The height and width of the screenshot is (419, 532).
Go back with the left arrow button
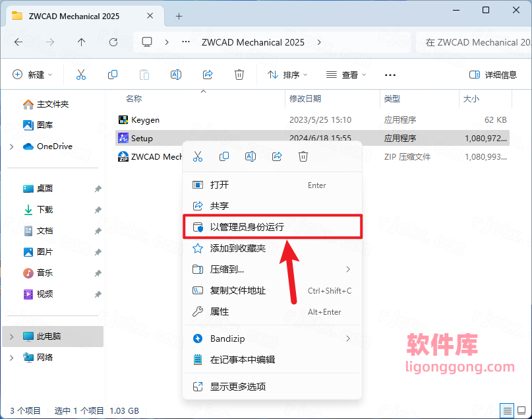(x=18, y=42)
